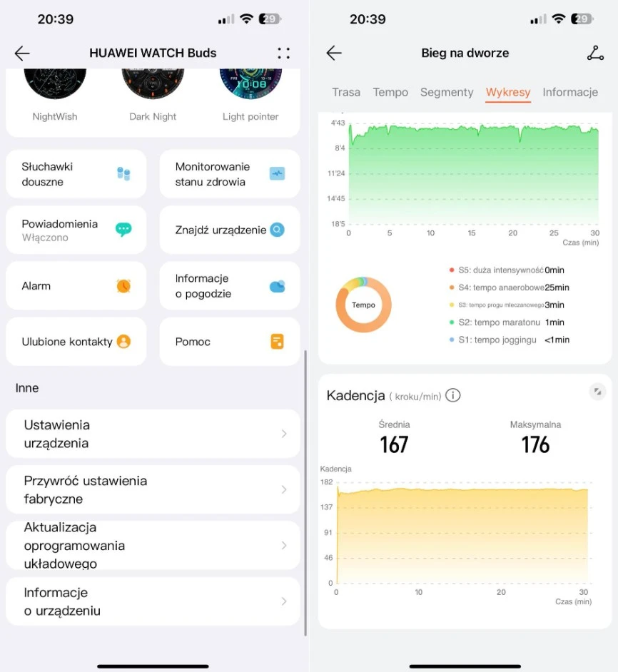The width and height of the screenshot is (618, 672).
Task: Open Informacje o pogodzie weather settings
Action: pos(230,285)
